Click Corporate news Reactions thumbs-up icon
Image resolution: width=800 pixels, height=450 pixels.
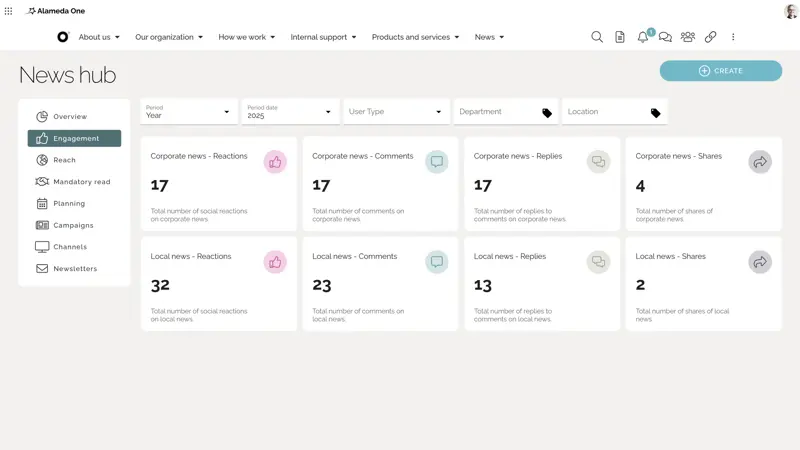coord(275,162)
